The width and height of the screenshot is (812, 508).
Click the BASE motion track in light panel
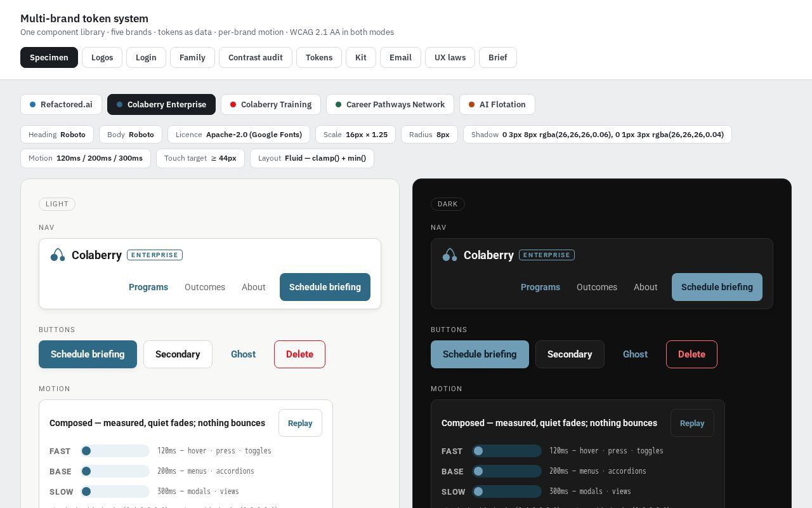115,471
